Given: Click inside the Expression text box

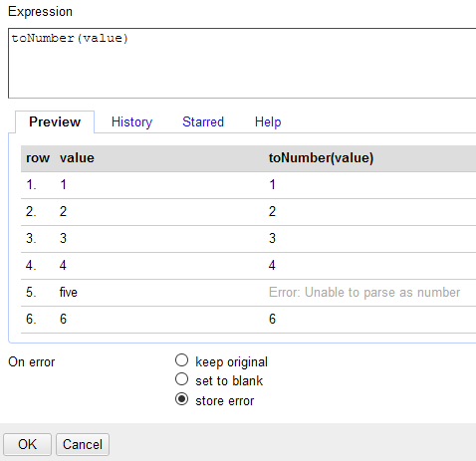Looking at the screenshot, I should point(242,63).
